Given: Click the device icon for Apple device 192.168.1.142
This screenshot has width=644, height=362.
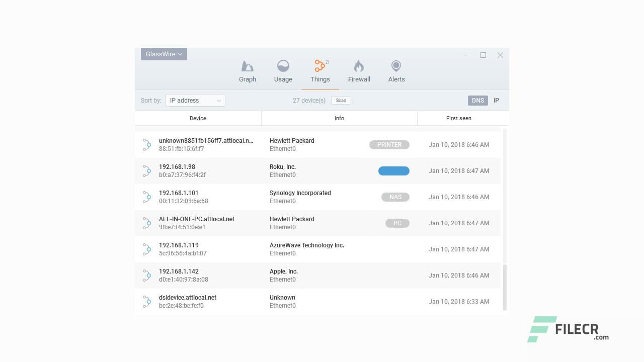Looking at the screenshot, I should 146,275.
